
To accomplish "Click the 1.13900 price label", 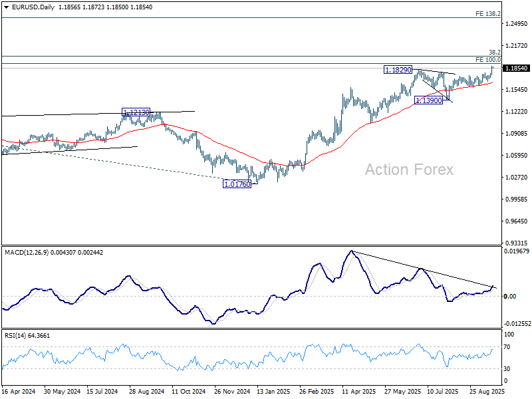I will pos(429,100).
